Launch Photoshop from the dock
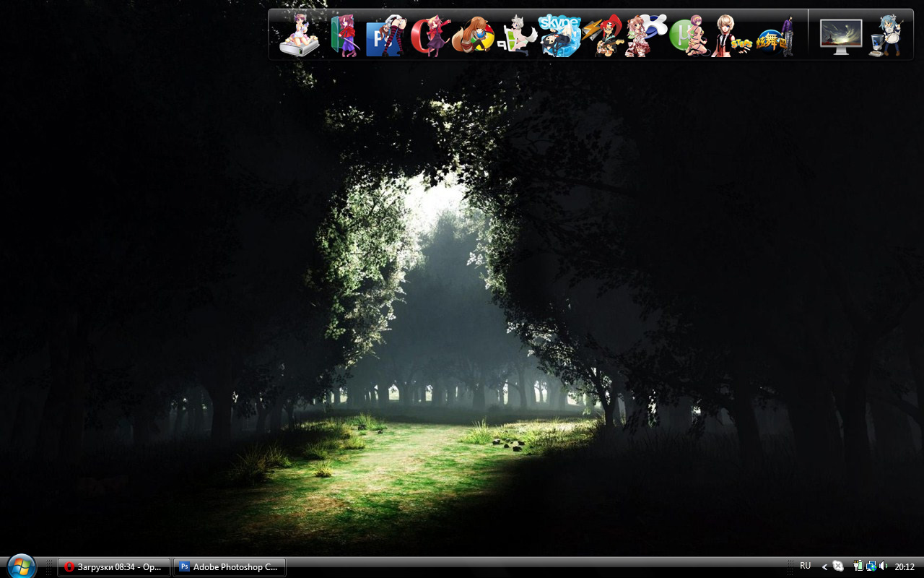924x578 pixels. pos(386,35)
